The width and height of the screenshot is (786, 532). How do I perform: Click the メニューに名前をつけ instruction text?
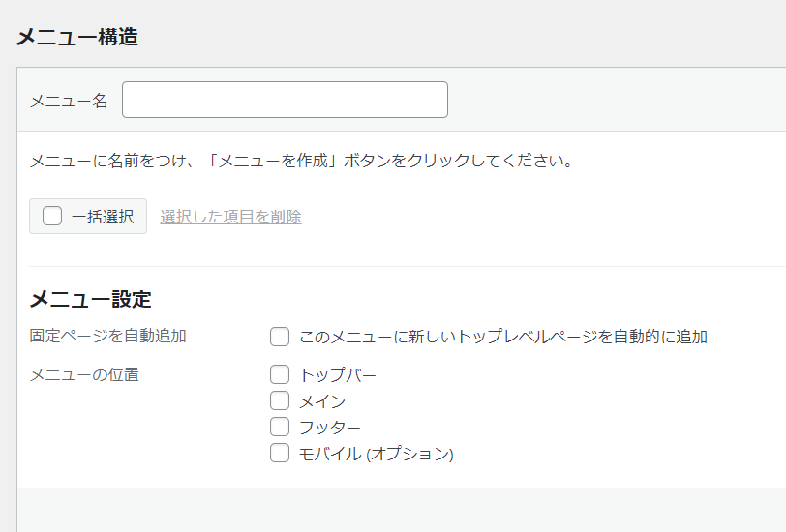pos(302,161)
